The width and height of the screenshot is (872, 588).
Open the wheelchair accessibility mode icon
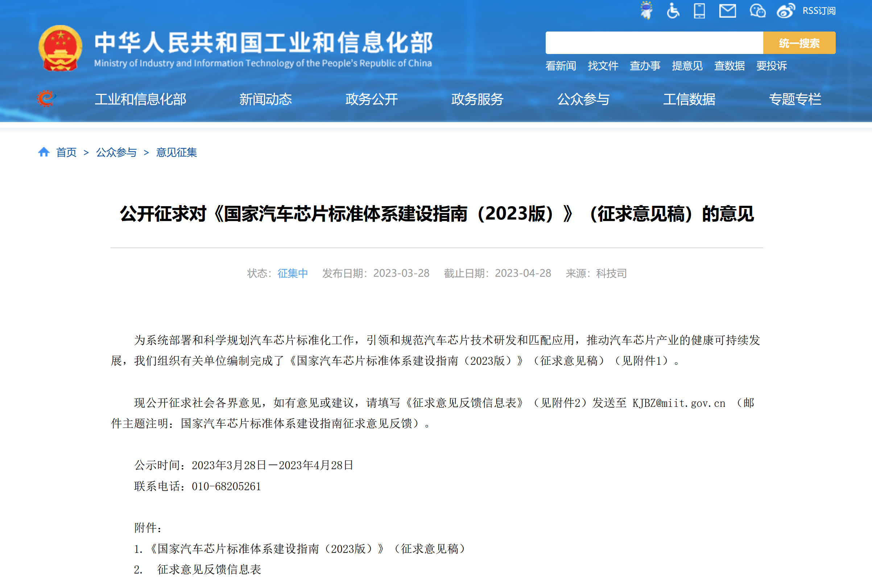pyautogui.click(x=673, y=11)
